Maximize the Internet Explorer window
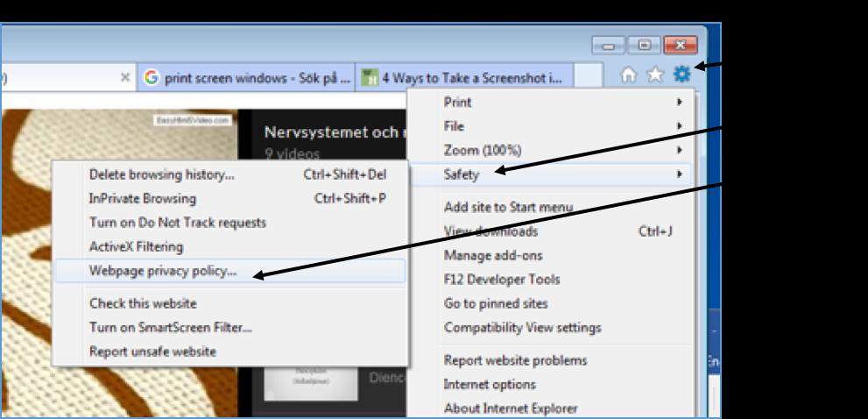868x419 pixels. 645,46
